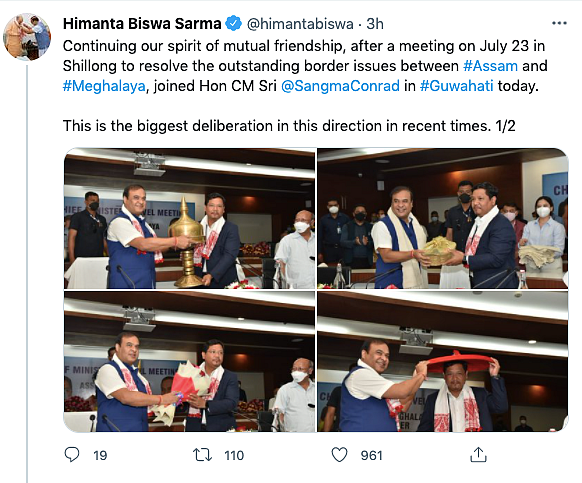Open Himanta Biswa Sarma profile avatar

click(27, 36)
